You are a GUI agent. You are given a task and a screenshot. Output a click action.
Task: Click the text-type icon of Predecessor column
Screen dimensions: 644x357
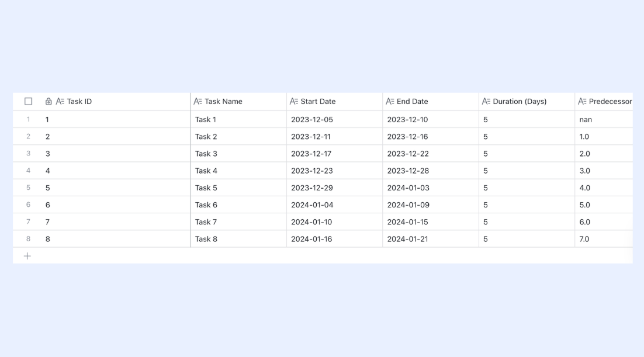[x=582, y=102]
